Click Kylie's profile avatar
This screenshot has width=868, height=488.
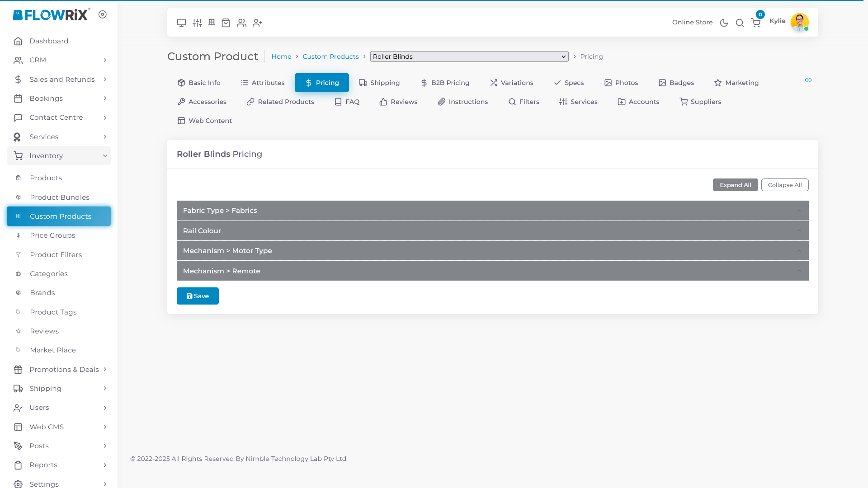coord(800,22)
